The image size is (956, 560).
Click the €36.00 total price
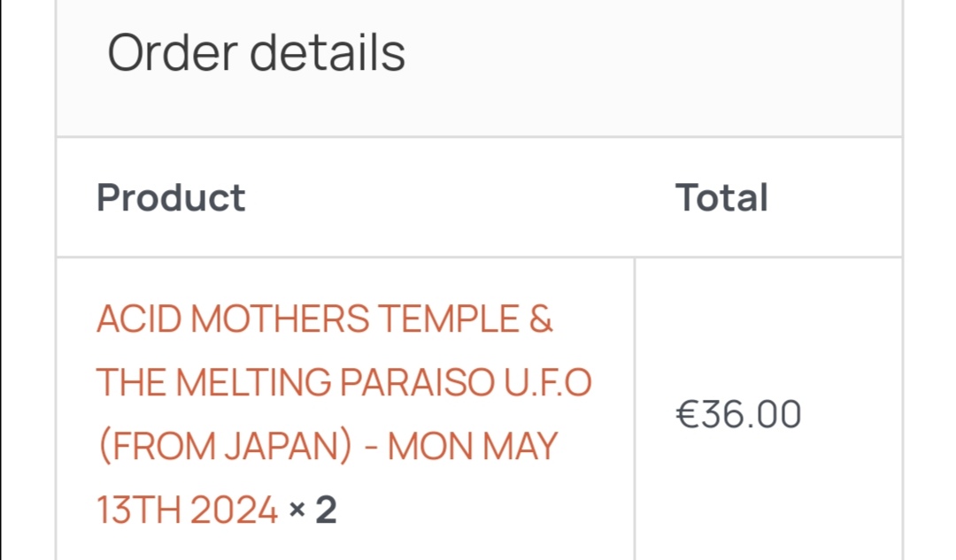coord(738,414)
